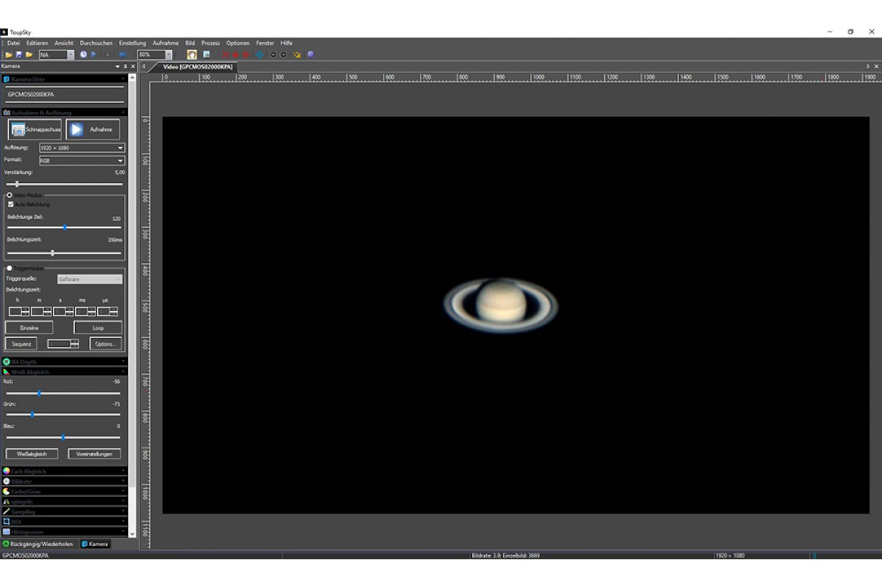
Task: Open the Format RGB dropdown
Action: coord(82,160)
